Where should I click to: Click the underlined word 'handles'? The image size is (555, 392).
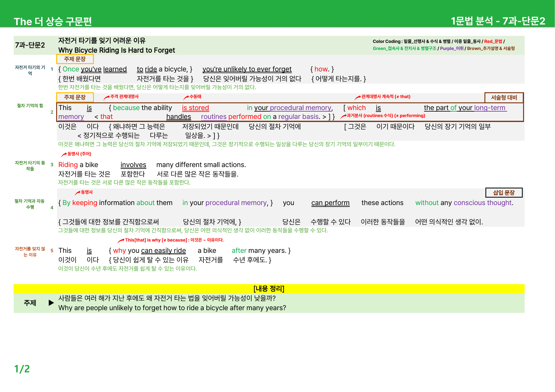point(179,117)
